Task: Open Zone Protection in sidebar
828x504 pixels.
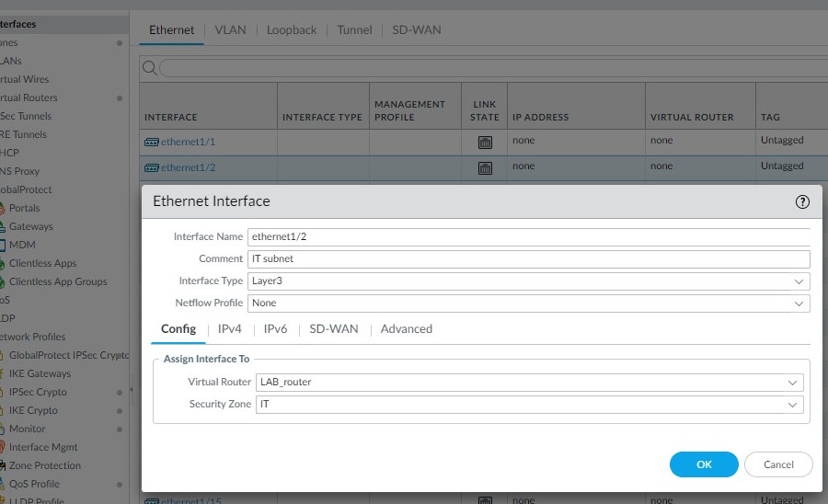Action: click(45, 466)
